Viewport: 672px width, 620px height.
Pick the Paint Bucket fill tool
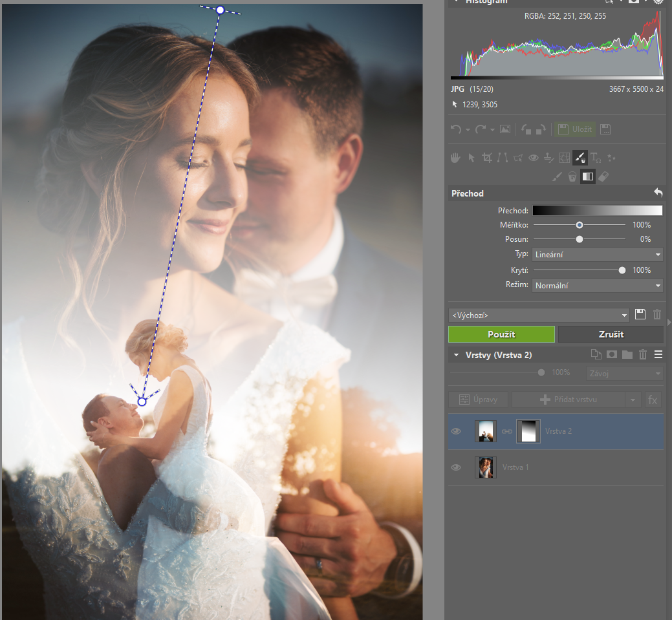(x=572, y=176)
